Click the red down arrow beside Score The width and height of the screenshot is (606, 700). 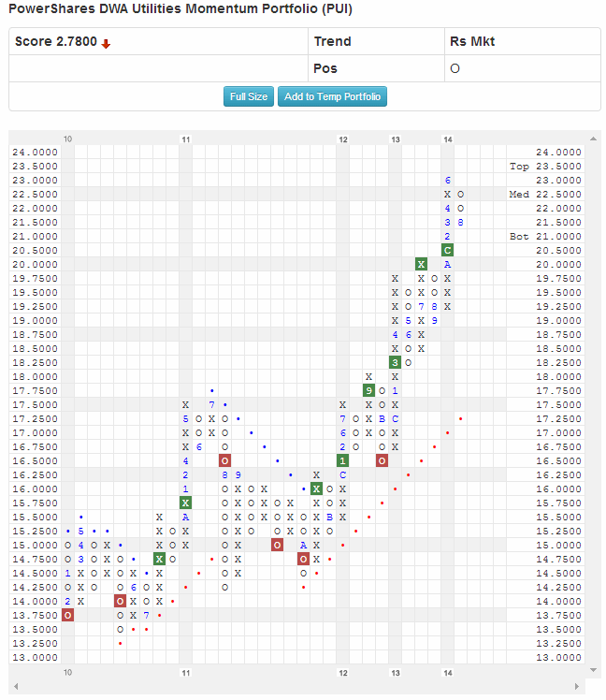point(107,43)
